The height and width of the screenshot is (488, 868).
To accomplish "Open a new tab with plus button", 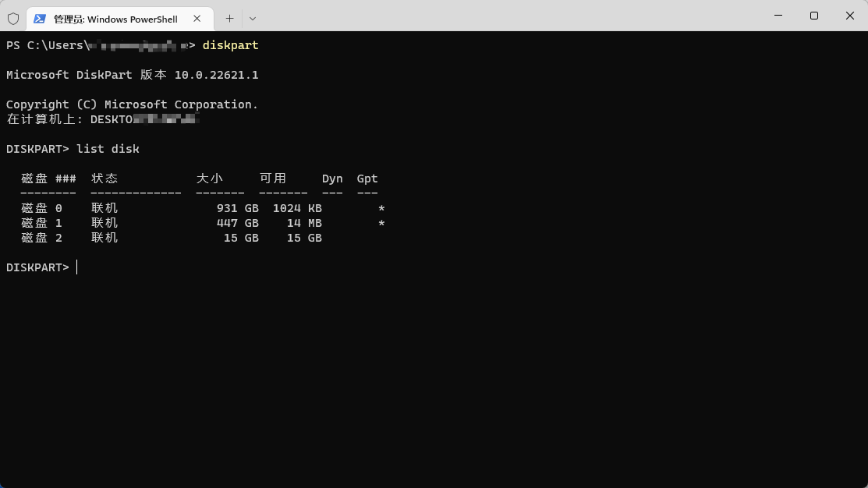I will coord(229,19).
